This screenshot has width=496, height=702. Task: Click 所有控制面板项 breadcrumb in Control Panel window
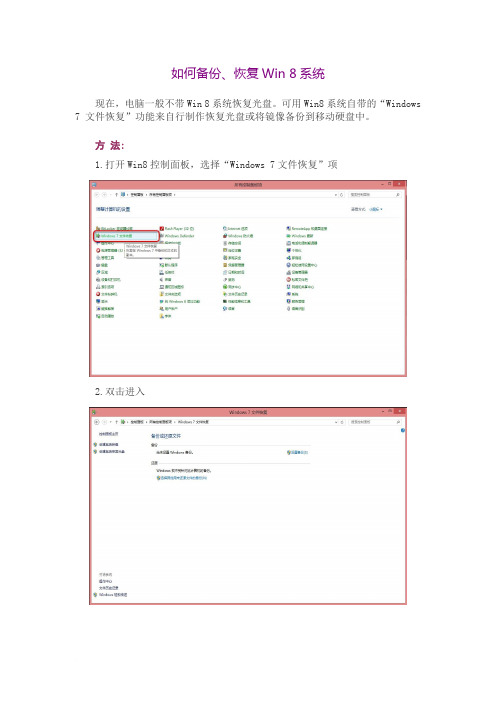(x=160, y=195)
